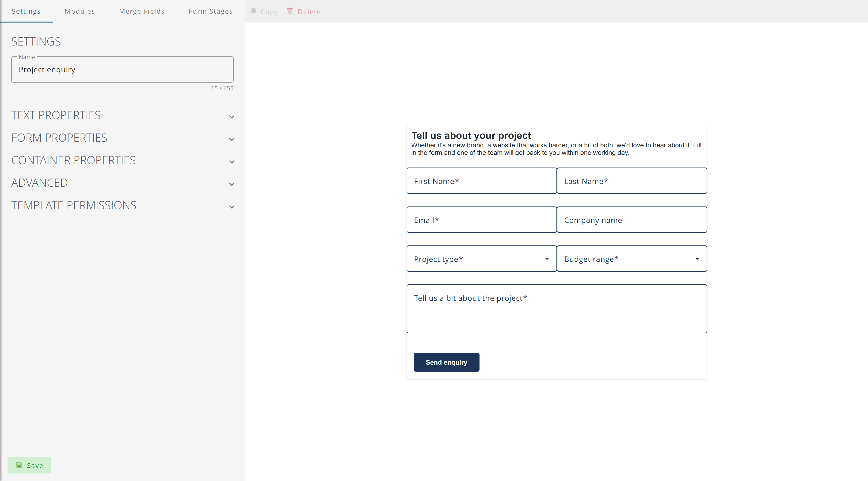Open the Merge Fields tab
The height and width of the screenshot is (481, 868).
point(142,11)
